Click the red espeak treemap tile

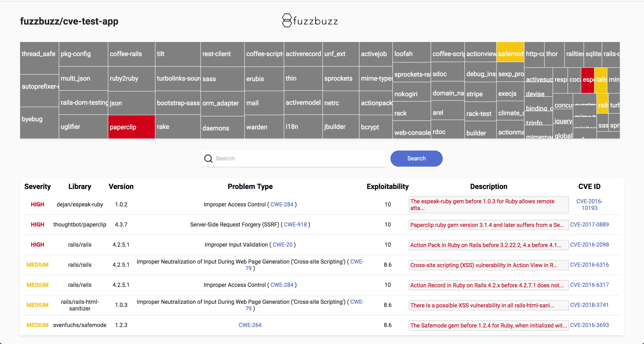(587, 80)
